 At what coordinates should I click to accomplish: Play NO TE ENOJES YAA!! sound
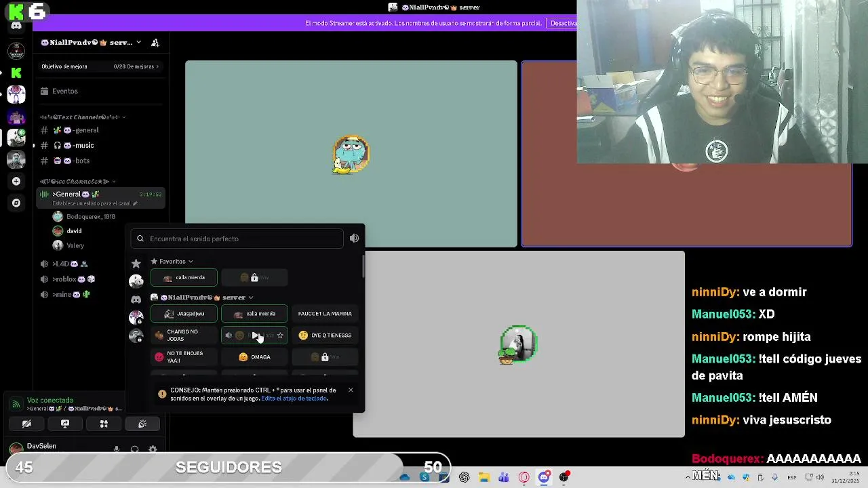point(184,357)
